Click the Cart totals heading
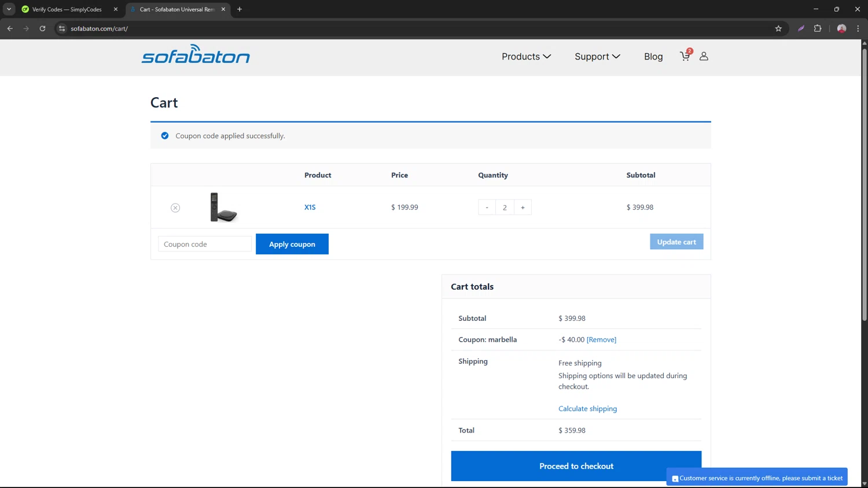868x488 pixels. (x=472, y=287)
